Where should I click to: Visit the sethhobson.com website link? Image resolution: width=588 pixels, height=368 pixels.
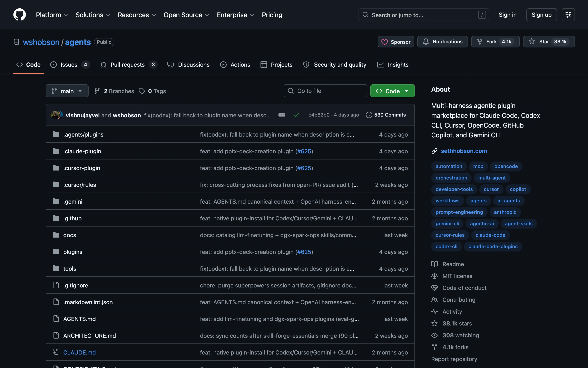464,151
